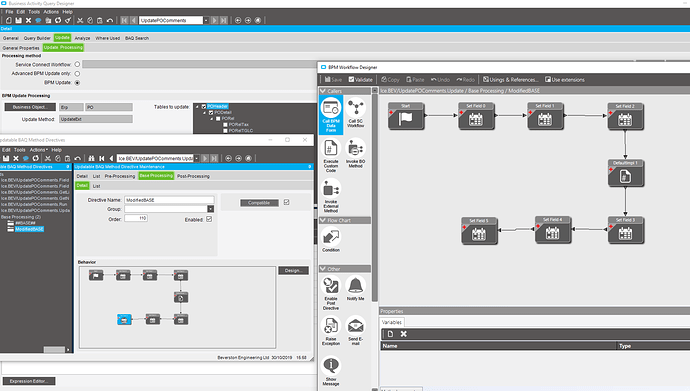Click the Directive Name input field
Viewport: 690px width, 391px height.
(169, 200)
